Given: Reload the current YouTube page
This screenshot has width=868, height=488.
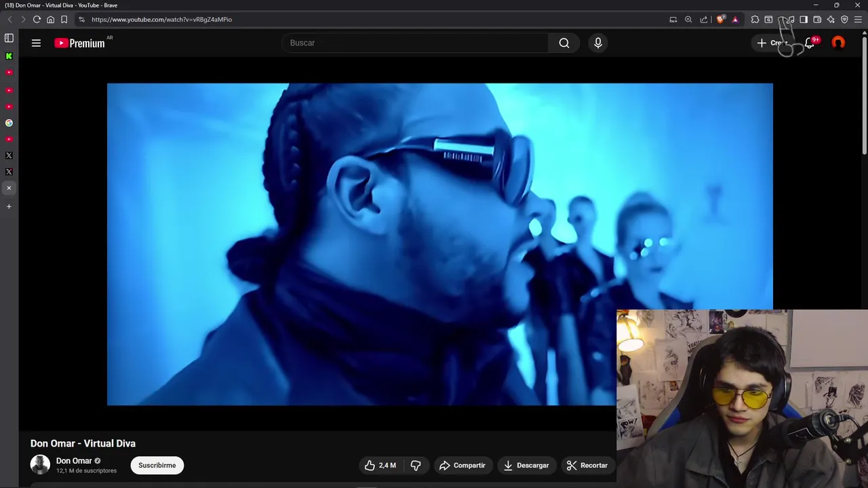Looking at the screenshot, I should [x=37, y=20].
